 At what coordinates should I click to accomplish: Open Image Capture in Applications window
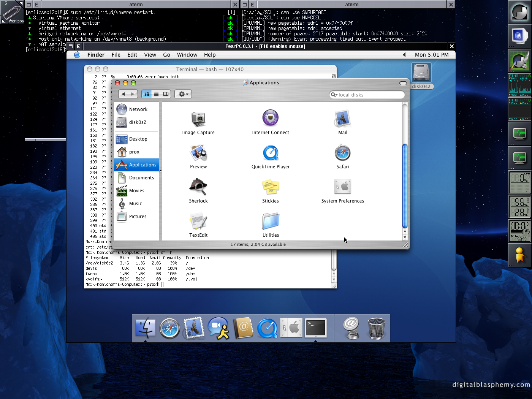198,119
